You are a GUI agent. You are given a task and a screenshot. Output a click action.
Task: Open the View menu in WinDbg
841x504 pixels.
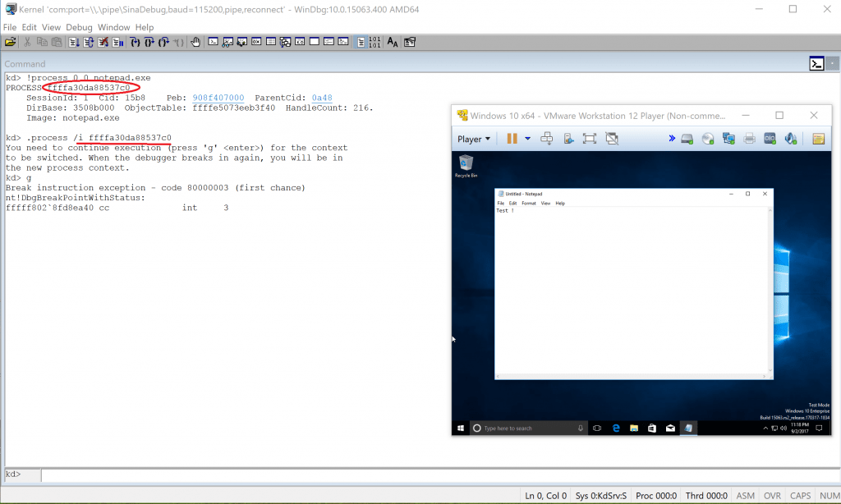click(51, 27)
